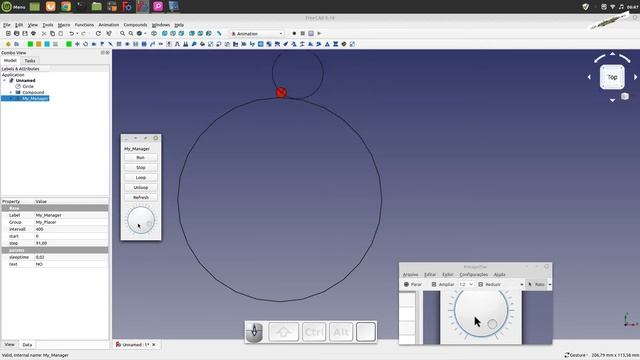Click the first green square animation icon
Screen dimensions: 640x360
click(30, 44)
